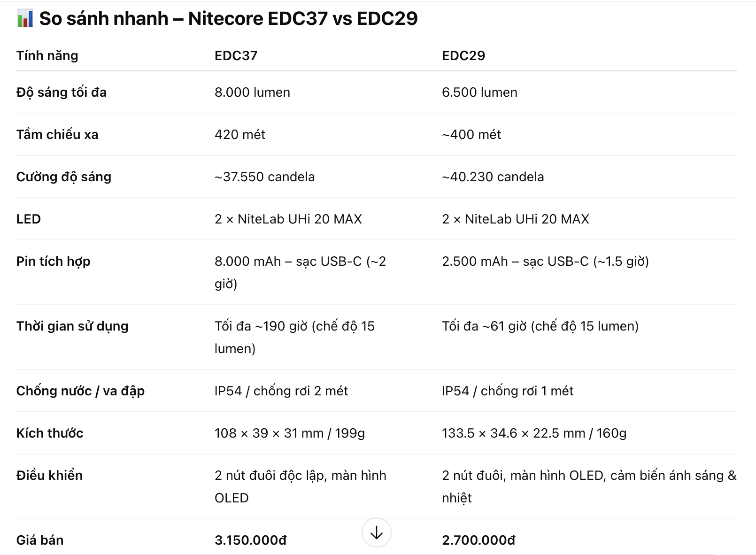Click the scroll-down arrow button
The image size is (756, 555).
[376, 532]
